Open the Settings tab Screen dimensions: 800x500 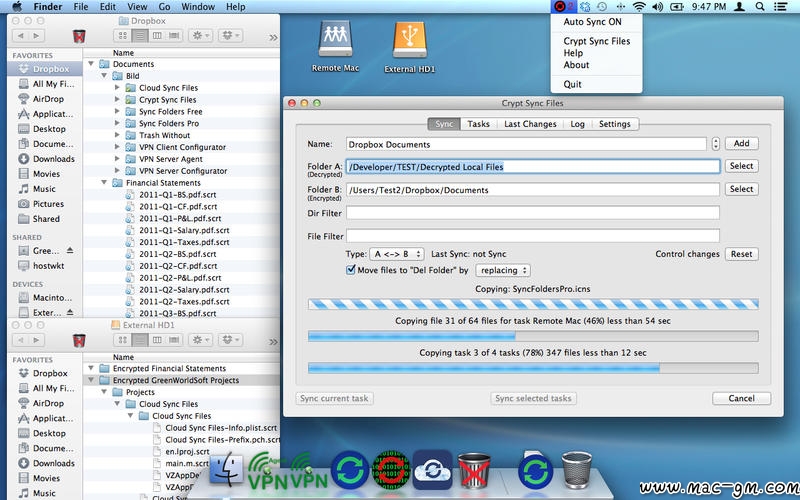coord(614,124)
